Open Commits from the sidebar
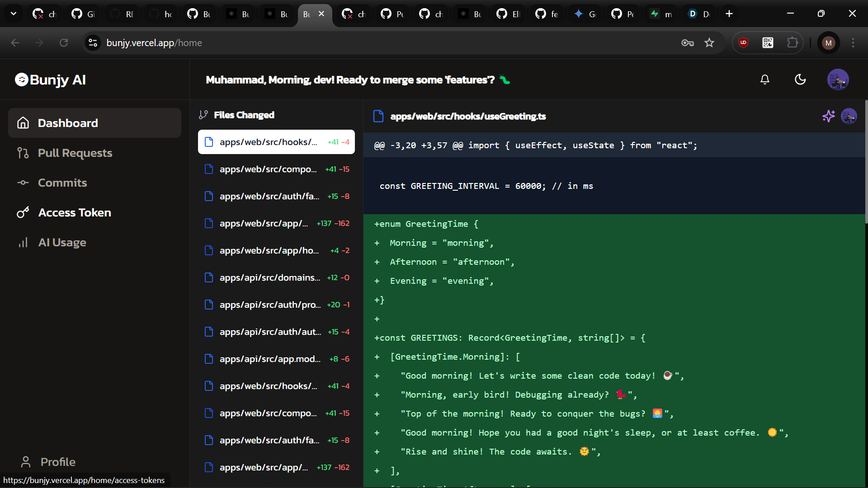 click(x=62, y=183)
